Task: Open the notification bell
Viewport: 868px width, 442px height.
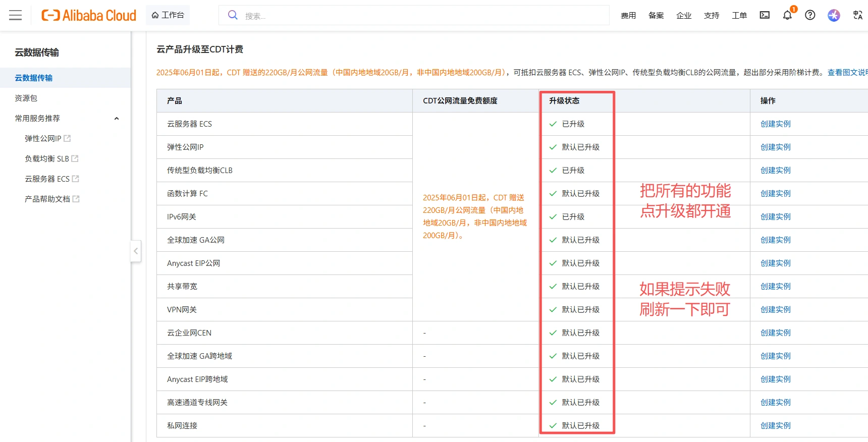Action: [x=787, y=15]
